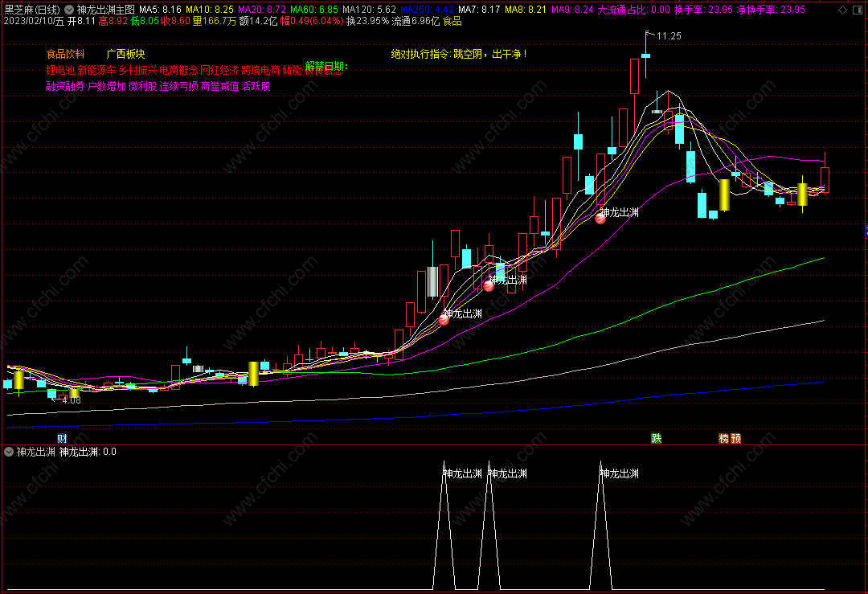Viewport: 868px width, 594px height.
Task: Click the 神龙出渊主图 indicator name
Action: pyautogui.click(x=106, y=10)
